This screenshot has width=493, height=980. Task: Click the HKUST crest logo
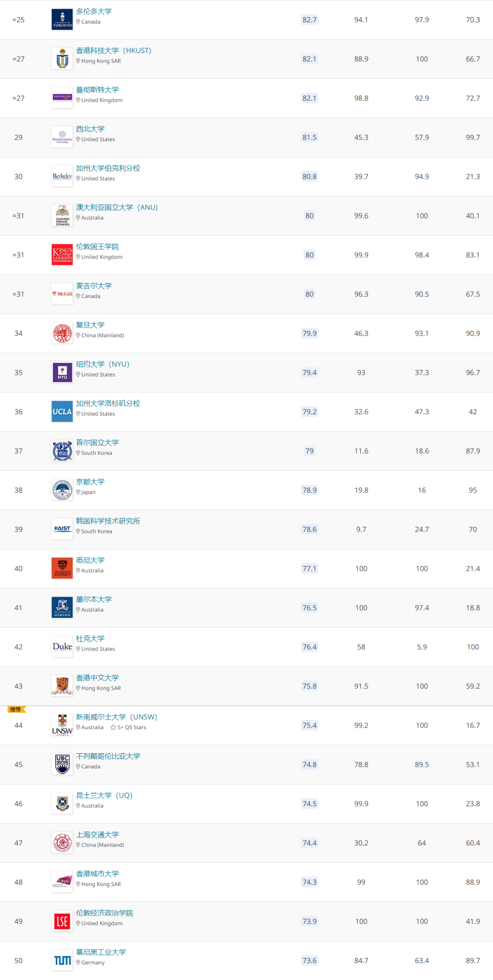(x=62, y=59)
